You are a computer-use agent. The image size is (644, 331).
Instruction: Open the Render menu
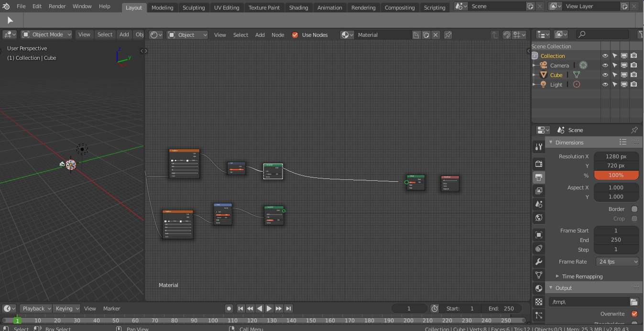(57, 6)
